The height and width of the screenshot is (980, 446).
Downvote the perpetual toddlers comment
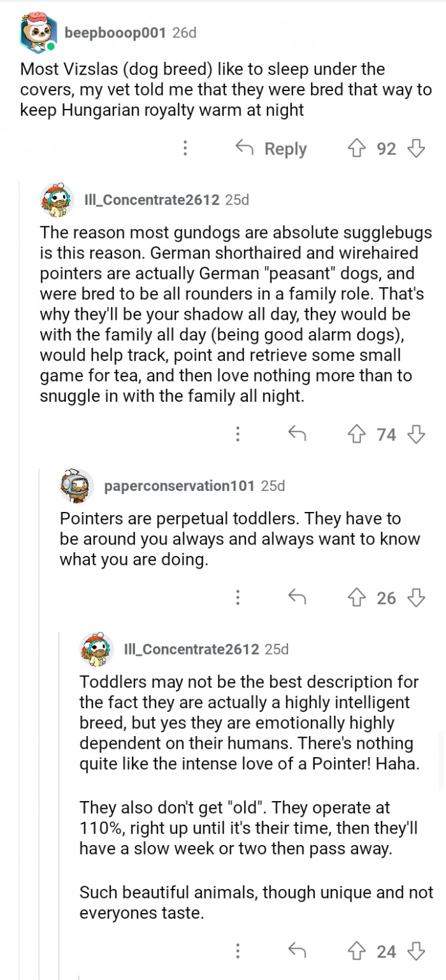(x=416, y=598)
